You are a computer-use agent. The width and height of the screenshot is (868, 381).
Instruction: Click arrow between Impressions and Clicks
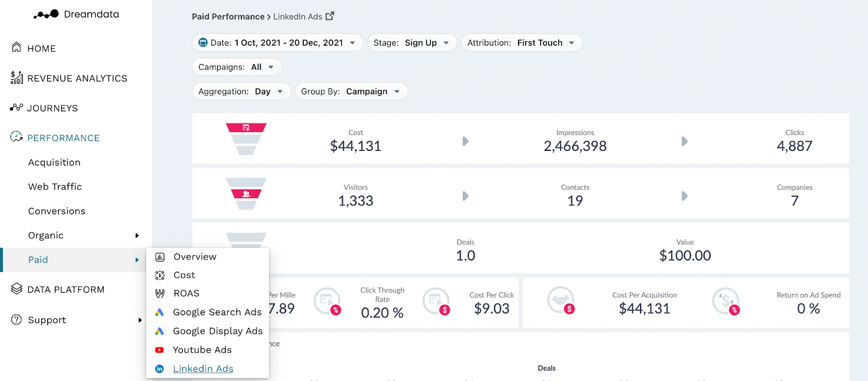(685, 141)
